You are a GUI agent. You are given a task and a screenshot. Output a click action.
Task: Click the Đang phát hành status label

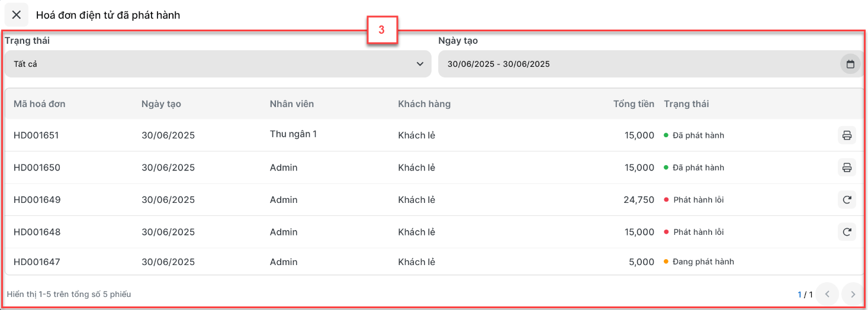pyautogui.click(x=703, y=261)
